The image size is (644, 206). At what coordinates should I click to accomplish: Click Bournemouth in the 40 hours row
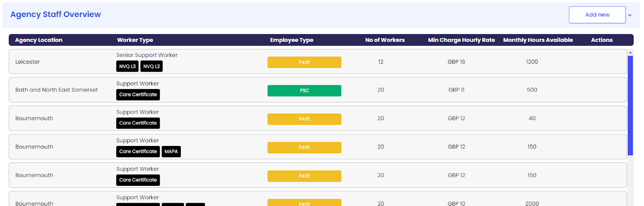pyautogui.click(x=34, y=119)
